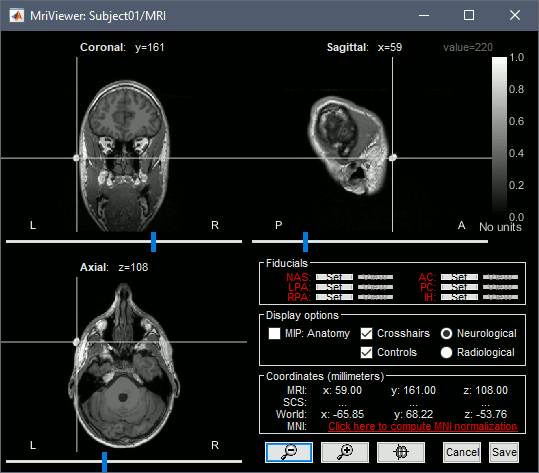Click the 'Axial: z=108' label
Image resolution: width=539 pixels, height=473 pixels.
pos(114,267)
